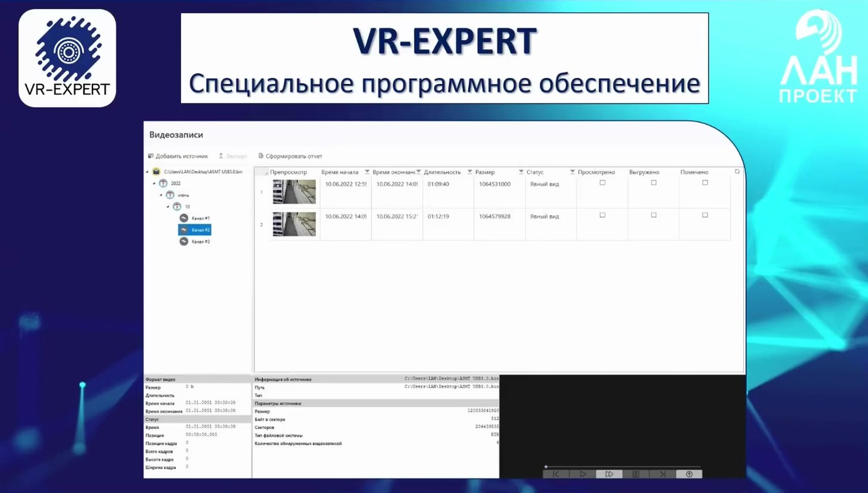
Task: Select Канал #1 in the source tree
Action: tap(195, 218)
